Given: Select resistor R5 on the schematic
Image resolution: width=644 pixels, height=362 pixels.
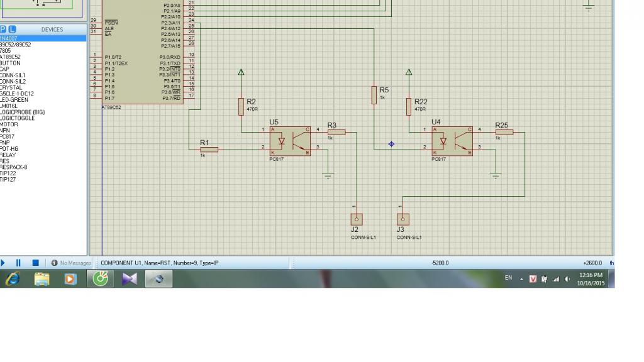Looking at the screenshot, I should coord(374,95).
